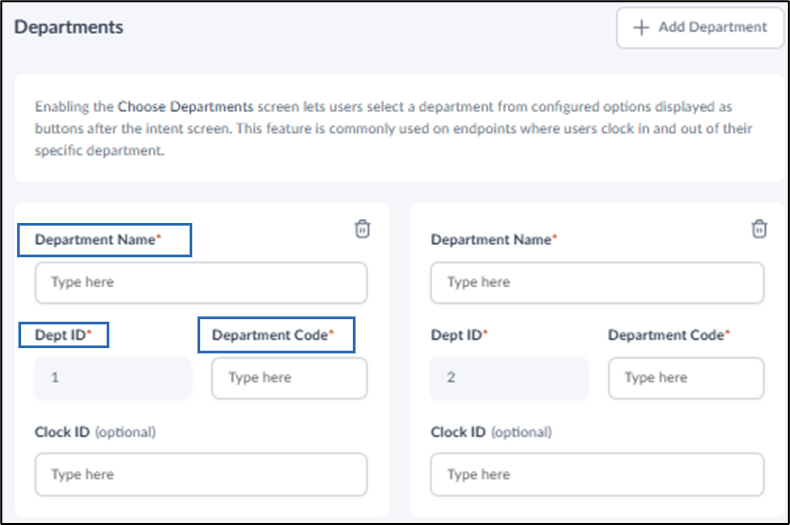Delete department 2 with trash icon
Screen dimensions: 790x525
(759, 229)
